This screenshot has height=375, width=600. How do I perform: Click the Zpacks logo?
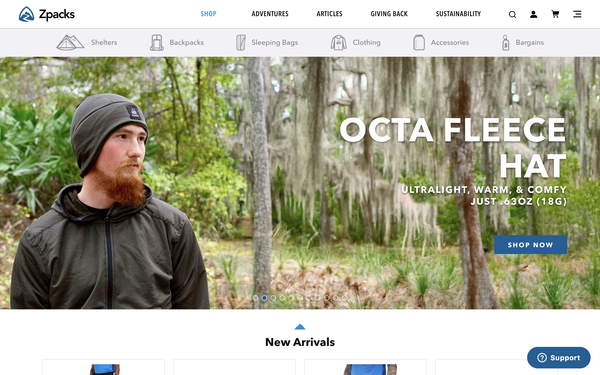(x=47, y=15)
